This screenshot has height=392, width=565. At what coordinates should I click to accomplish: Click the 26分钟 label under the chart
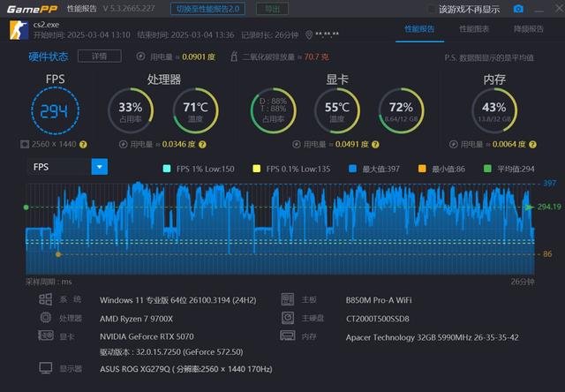(x=523, y=282)
